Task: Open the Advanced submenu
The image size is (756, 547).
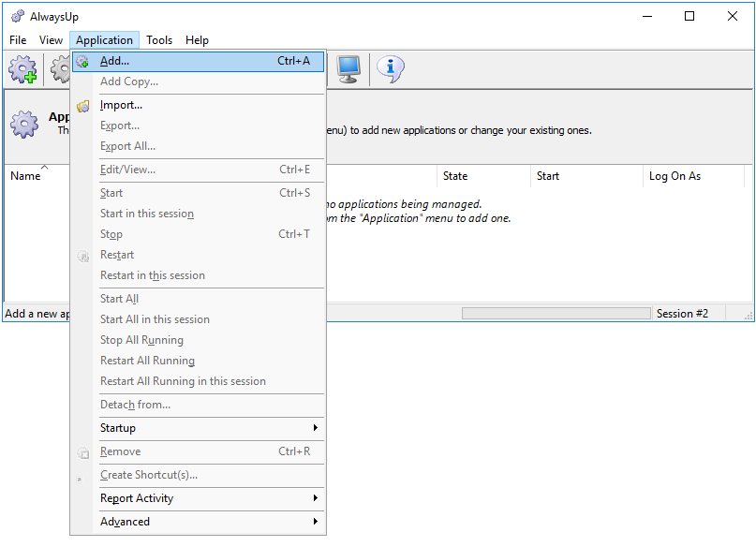Action: [x=198, y=522]
